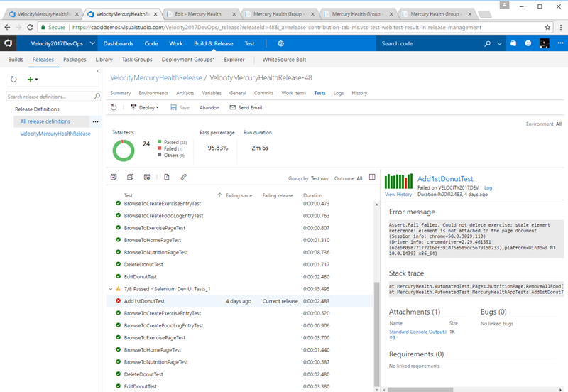Open the Add1stDonutTest title link
Viewport: 568px width, 392px height.
coord(445,179)
